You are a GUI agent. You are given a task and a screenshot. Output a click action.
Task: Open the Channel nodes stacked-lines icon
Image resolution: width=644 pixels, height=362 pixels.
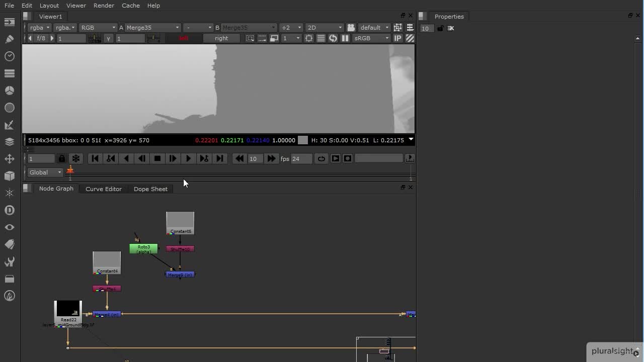coord(10,73)
